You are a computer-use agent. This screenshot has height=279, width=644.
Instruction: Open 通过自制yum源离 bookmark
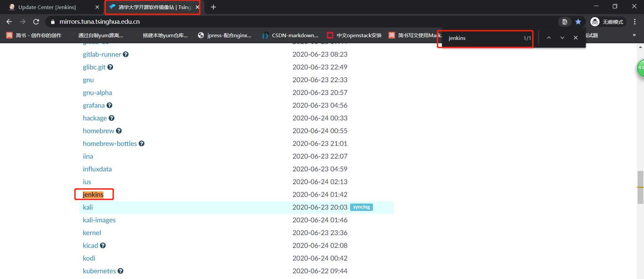point(97,35)
